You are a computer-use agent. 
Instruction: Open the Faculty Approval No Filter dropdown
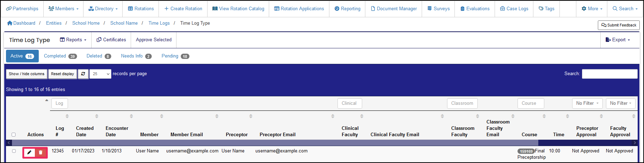621,103
